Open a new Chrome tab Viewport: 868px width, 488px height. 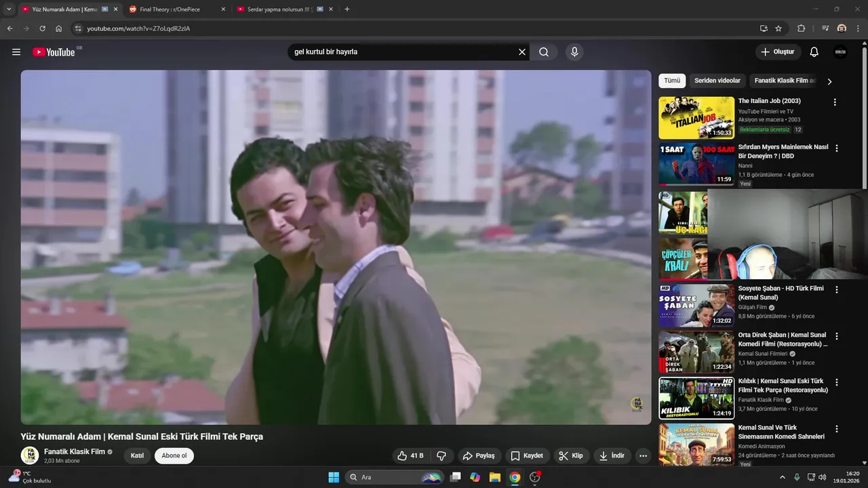(347, 9)
